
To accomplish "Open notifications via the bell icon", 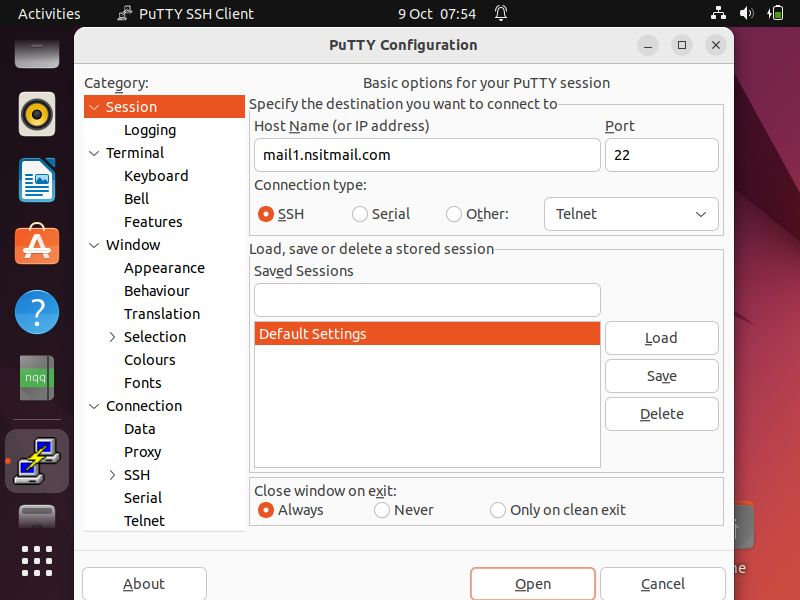I will (499, 14).
